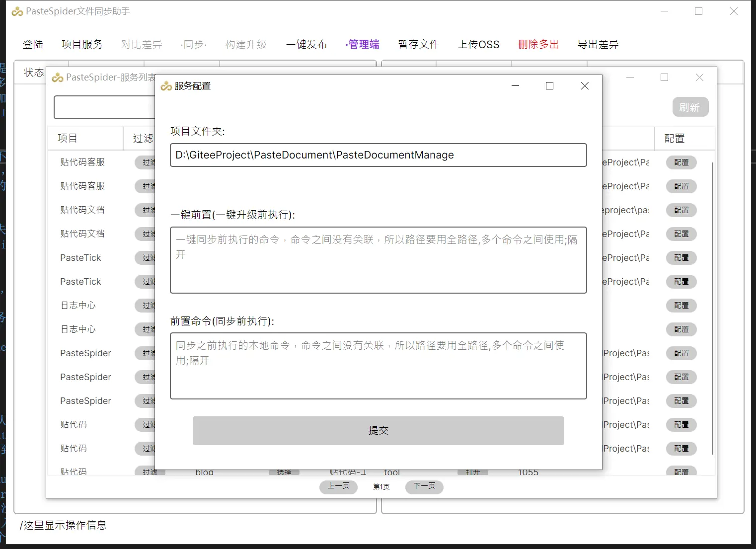Viewport: 756px width, 549px height.
Task: Open the 项目服务 menu item
Action: tap(82, 44)
